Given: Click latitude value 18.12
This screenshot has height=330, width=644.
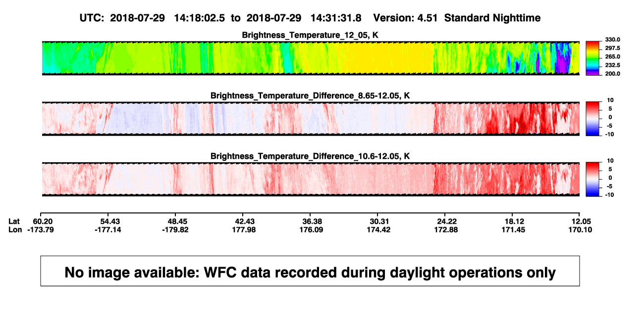Looking at the screenshot, I should click(x=513, y=221).
